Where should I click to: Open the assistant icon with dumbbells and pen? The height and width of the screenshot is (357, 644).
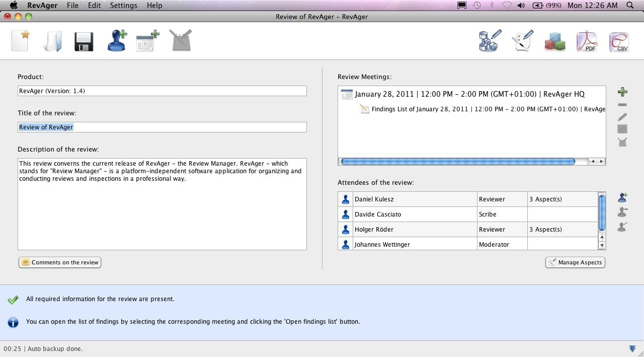point(490,41)
